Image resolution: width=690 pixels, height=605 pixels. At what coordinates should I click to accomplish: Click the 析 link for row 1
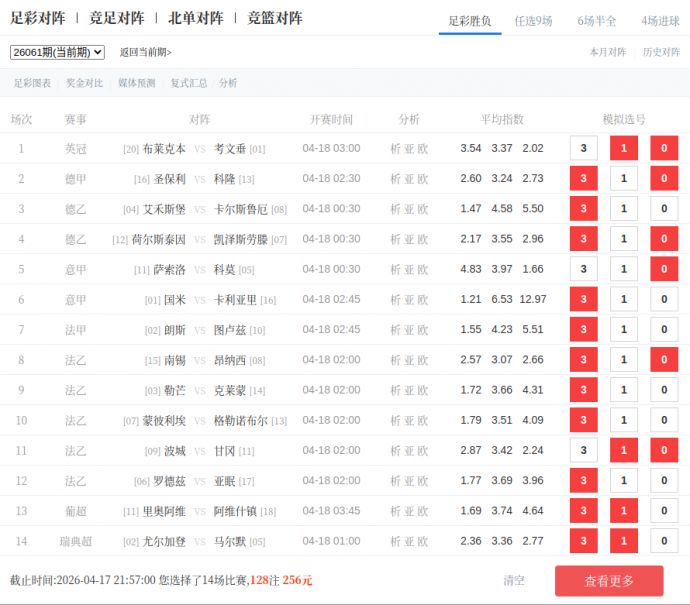(395, 148)
